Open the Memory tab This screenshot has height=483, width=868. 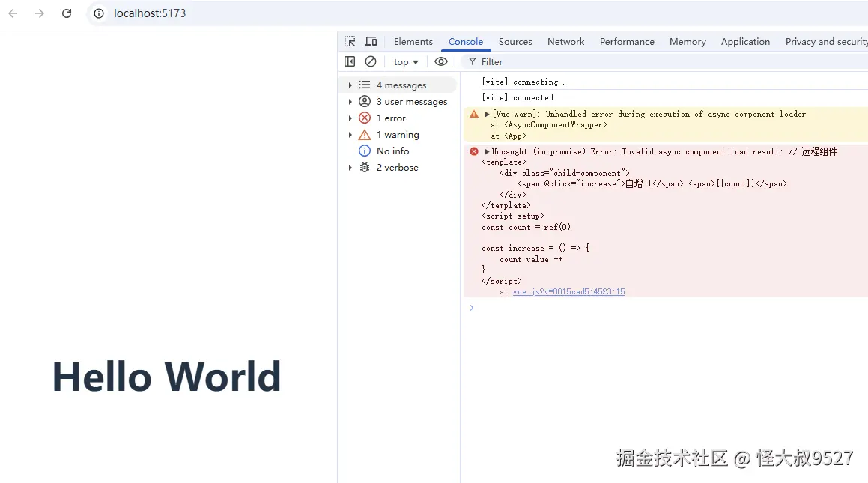688,41
